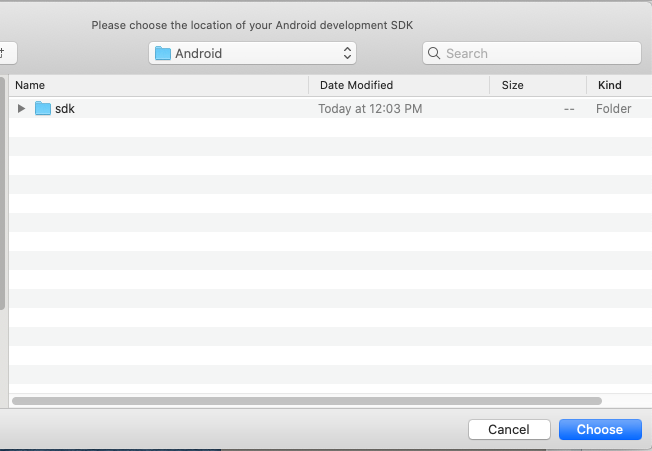Confirm with the Choose button
Image resolution: width=652 pixels, height=451 pixels.
[600, 429]
